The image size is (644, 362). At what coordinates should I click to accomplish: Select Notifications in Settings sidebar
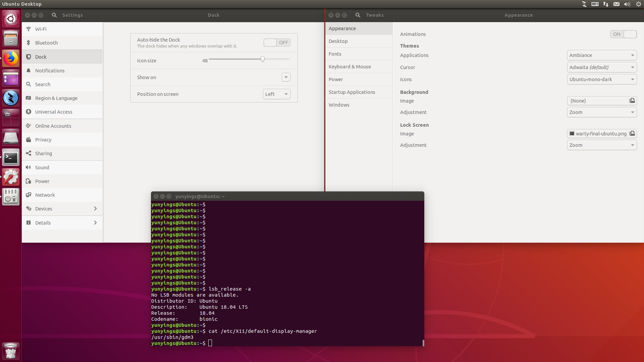(62, 70)
